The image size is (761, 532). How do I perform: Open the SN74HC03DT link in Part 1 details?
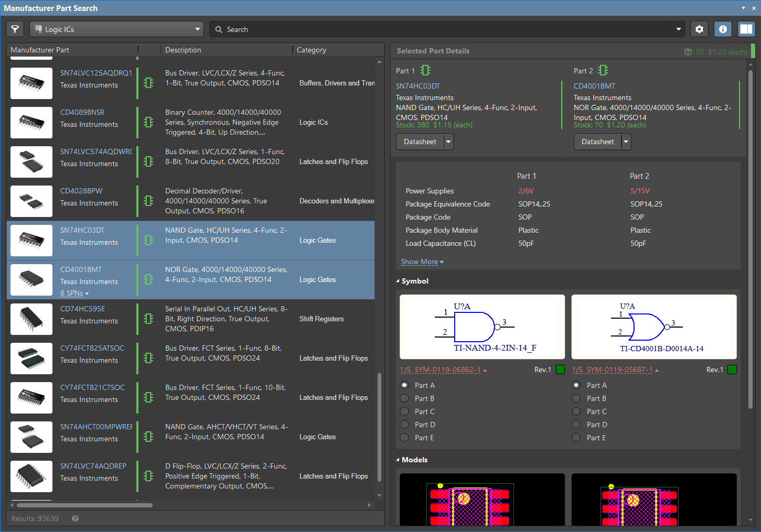(x=418, y=86)
